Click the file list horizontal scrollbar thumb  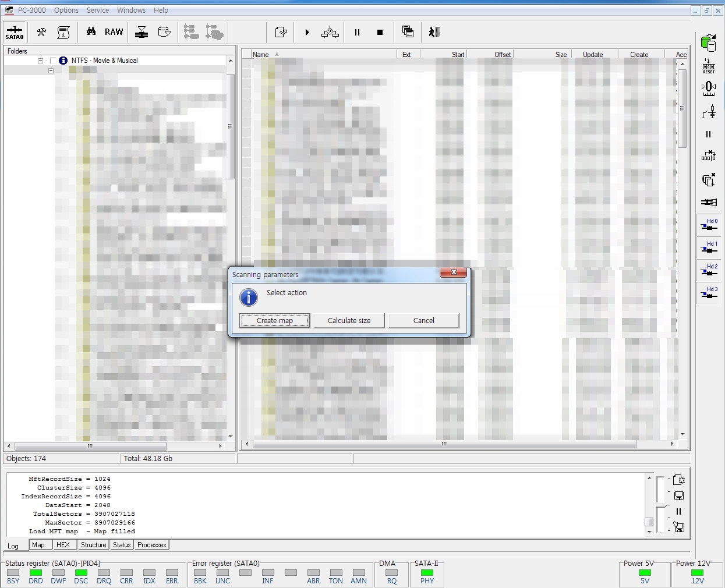click(444, 444)
